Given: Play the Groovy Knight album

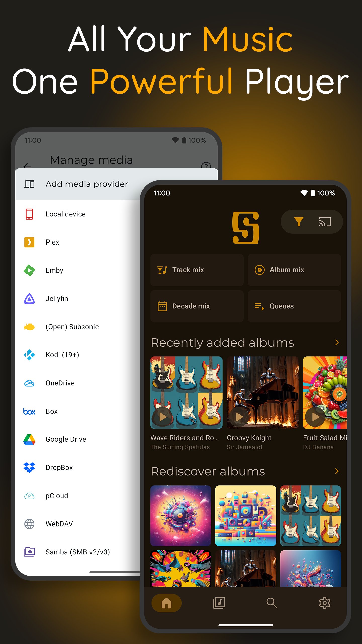Looking at the screenshot, I should pos(239,417).
